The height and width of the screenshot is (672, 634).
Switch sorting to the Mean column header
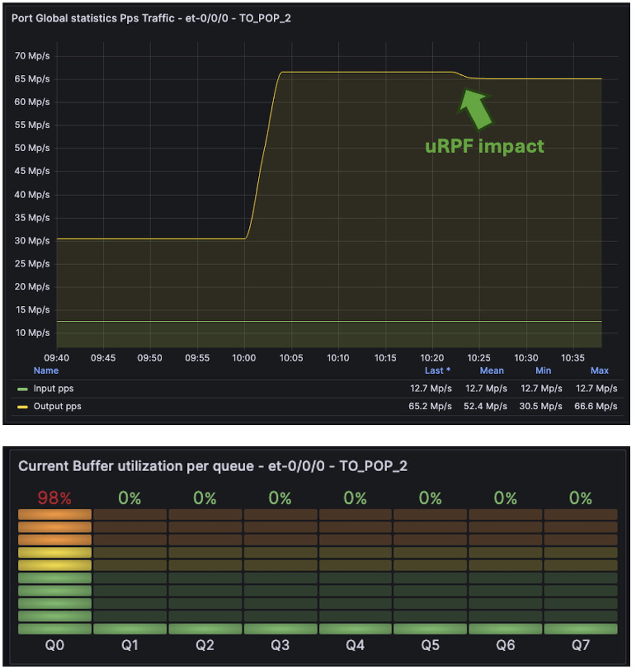pyautogui.click(x=491, y=370)
